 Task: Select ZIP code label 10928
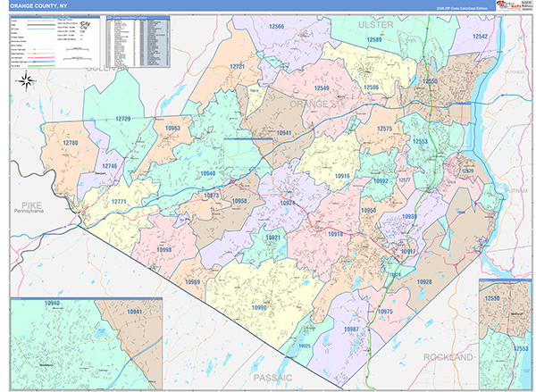[x=424, y=282]
